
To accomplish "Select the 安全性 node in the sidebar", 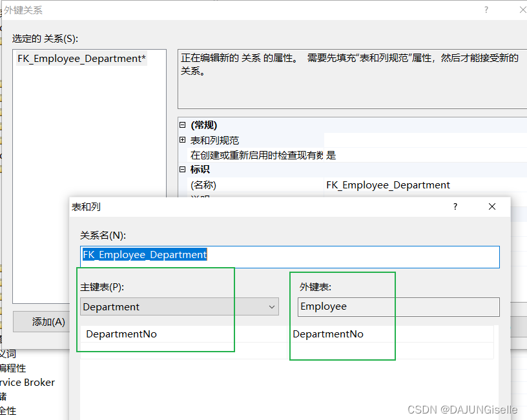I will coord(9,410).
